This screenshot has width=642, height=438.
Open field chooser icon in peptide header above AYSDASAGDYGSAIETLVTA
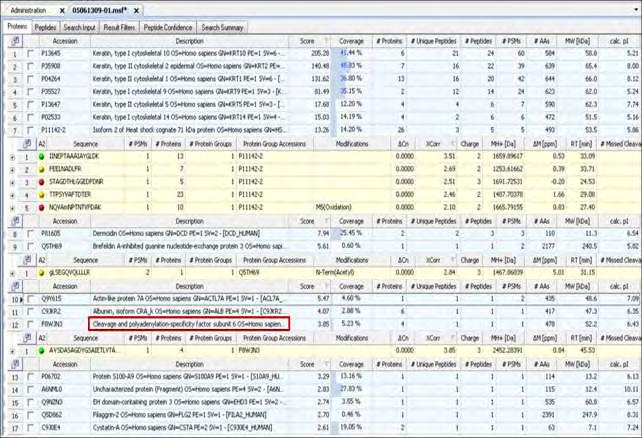27,338
